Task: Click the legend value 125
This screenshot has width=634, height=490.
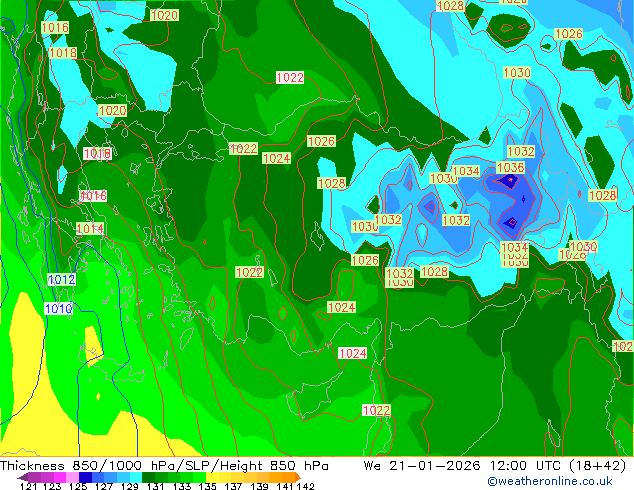Action: (78, 486)
